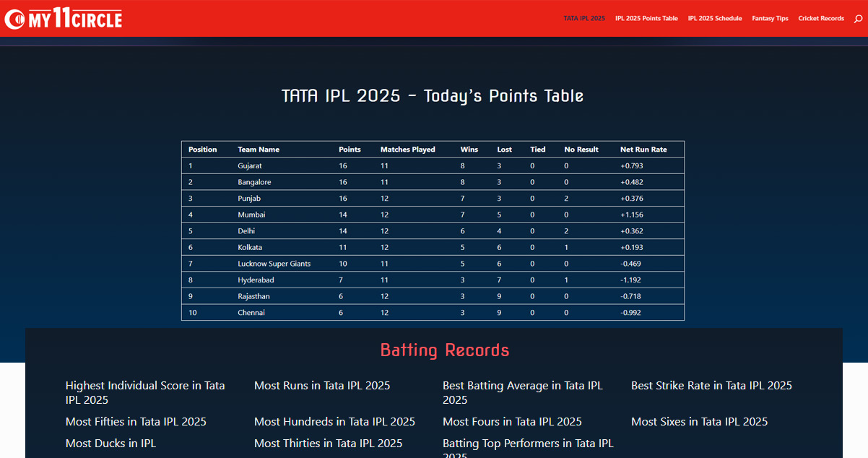The height and width of the screenshot is (458, 868).
Task: Click Lucknow's net run rate -0.469
Action: [x=631, y=264]
